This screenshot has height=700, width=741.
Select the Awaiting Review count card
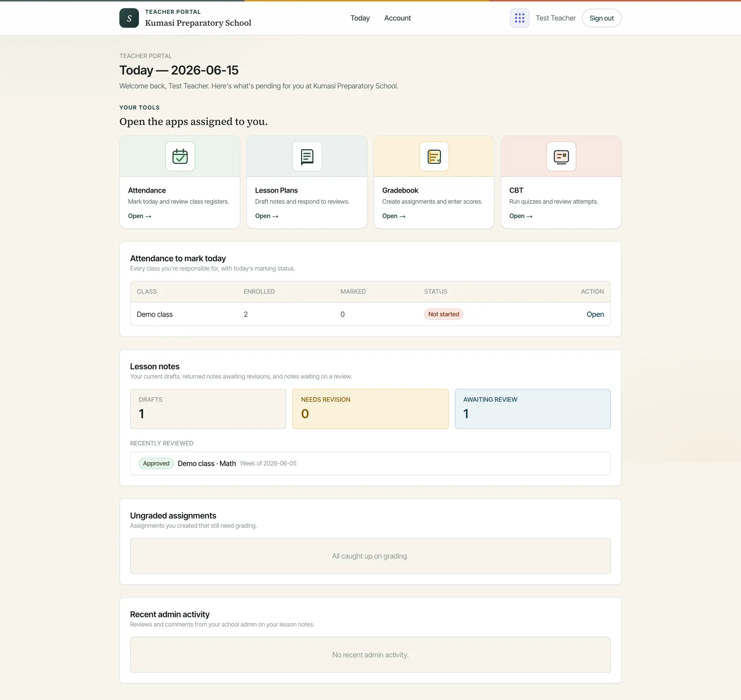[x=533, y=409]
